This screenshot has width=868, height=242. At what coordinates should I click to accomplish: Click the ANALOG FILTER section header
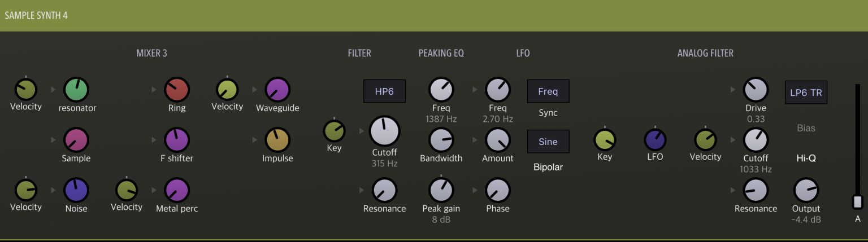(705, 54)
